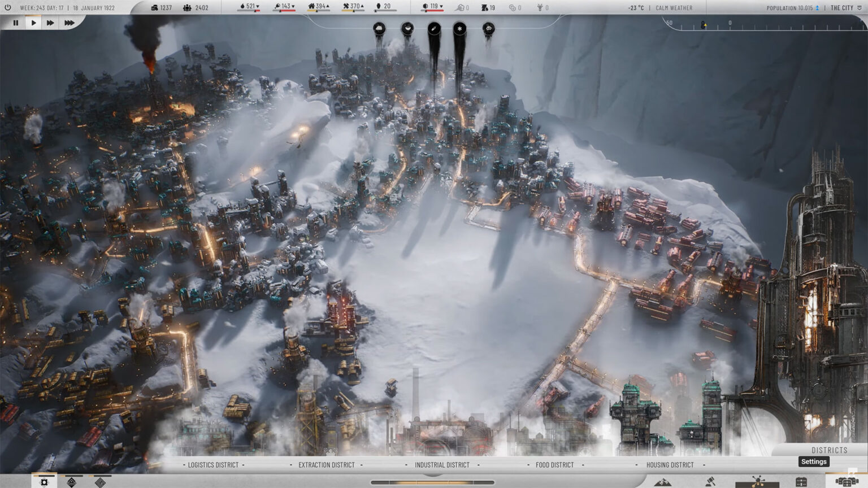Viewport: 868px width, 488px height.
Task: Choose the Housing District option
Action: 670,465
